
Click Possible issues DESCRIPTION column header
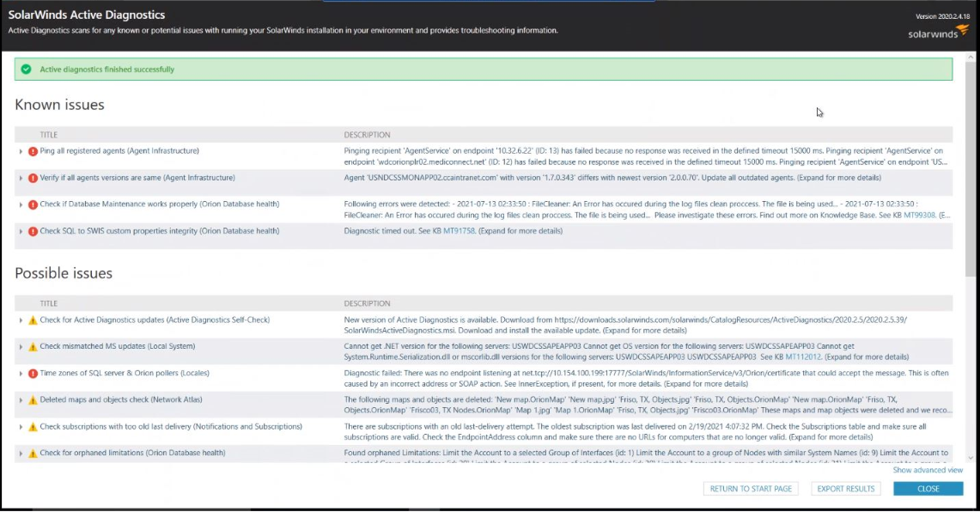(367, 304)
